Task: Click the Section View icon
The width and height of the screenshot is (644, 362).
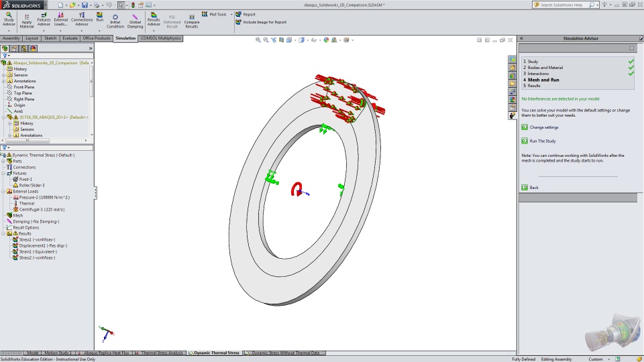Action: point(281,40)
